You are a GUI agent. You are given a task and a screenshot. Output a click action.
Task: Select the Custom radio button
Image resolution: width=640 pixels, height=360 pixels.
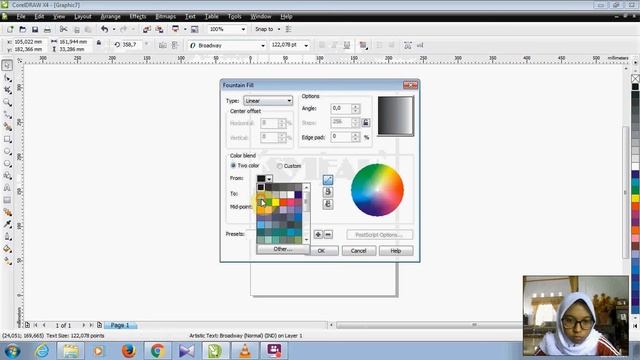click(x=280, y=166)
